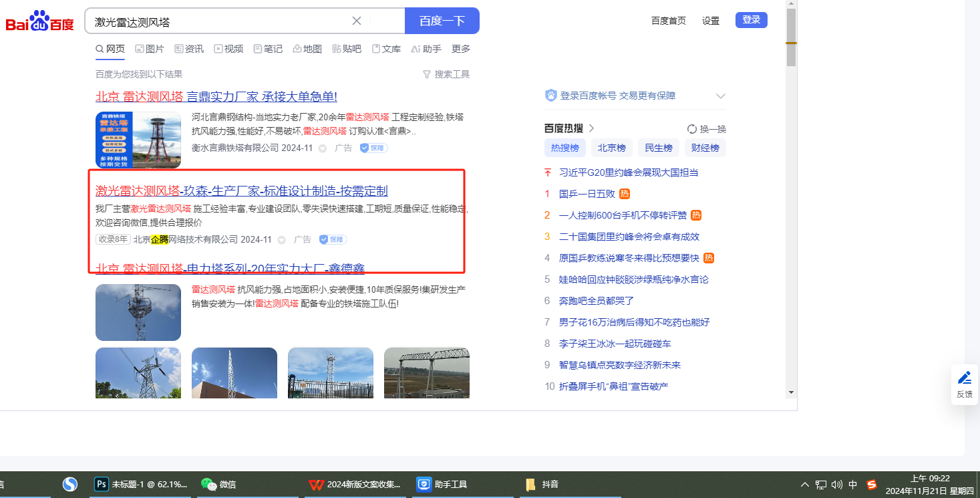This screenshot has width=980, height=498.
Task: Show hidden system tray icons
Action: [x=805, y=485]
